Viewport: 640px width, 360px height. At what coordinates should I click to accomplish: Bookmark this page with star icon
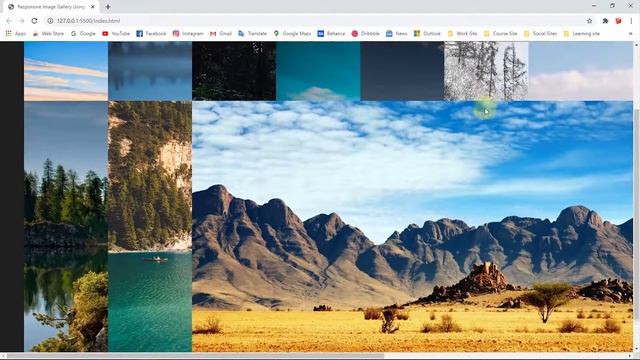click(x=589, y=21)
